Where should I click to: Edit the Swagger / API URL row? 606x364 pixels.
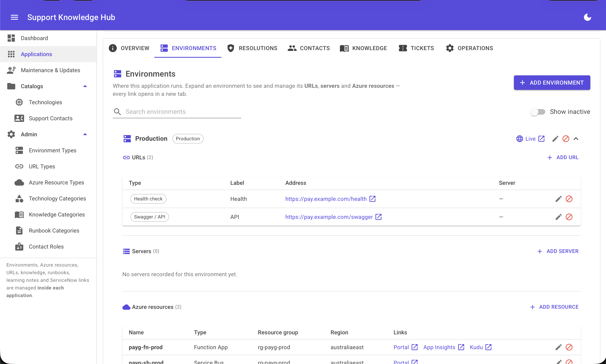coord(558,217)
